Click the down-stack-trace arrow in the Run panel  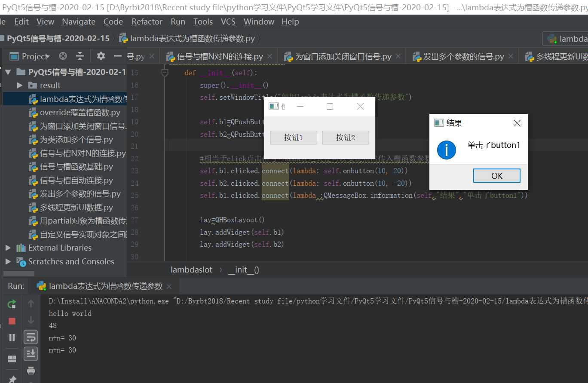31,320
